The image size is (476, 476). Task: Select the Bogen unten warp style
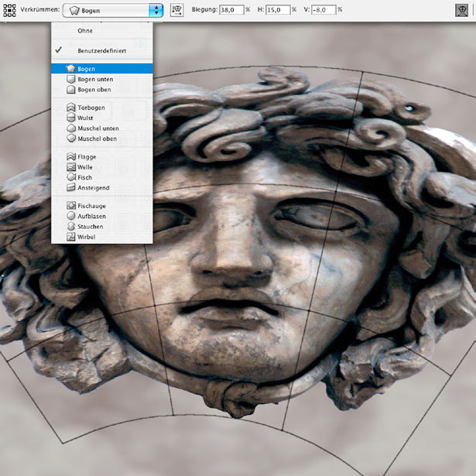click(x=95, y=79)
